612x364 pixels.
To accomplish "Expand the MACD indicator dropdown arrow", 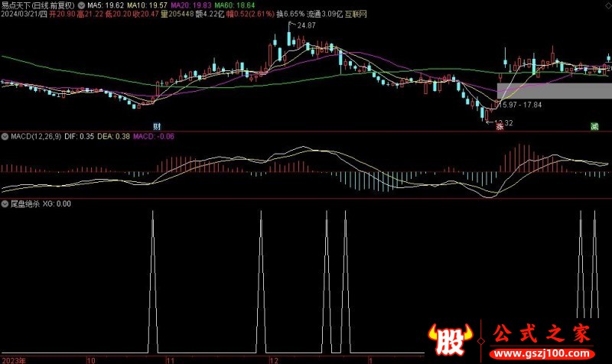I will 5,137.
